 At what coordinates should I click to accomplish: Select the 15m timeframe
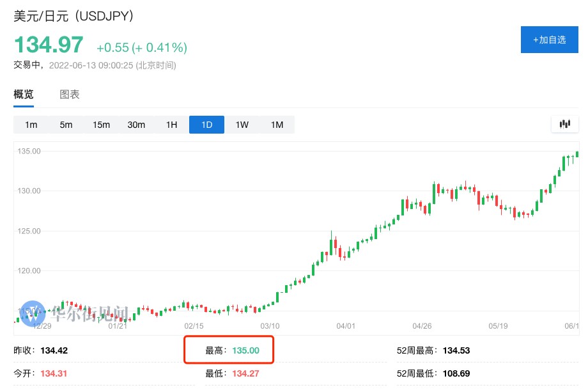click(101, 125)
